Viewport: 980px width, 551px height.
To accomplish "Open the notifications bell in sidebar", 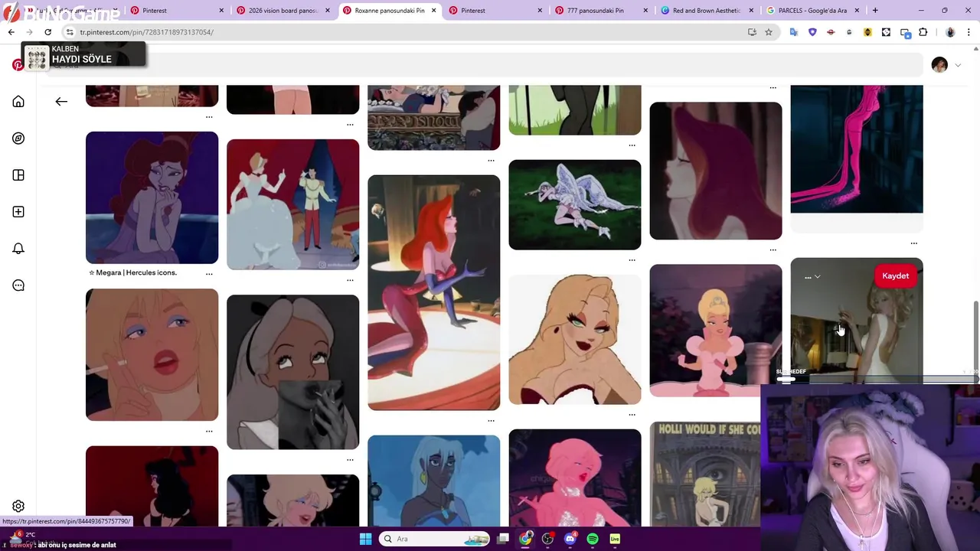I will click(x=18, y=249).
